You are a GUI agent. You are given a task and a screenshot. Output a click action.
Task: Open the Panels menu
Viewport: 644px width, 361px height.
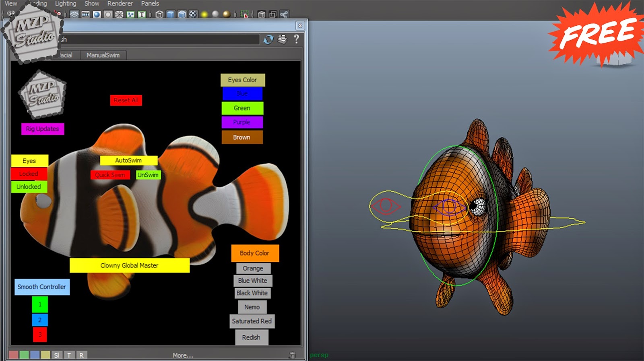point(150,4)
